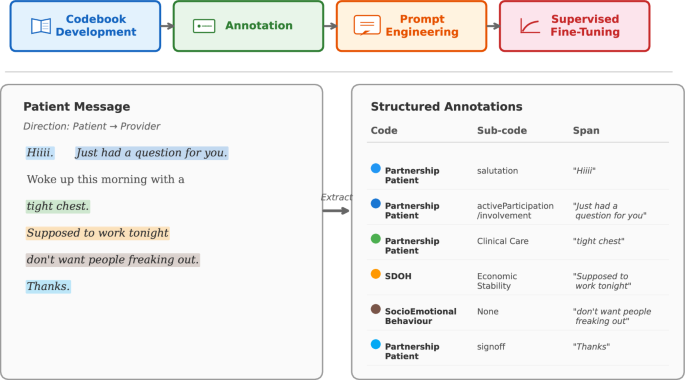Click the 'Extract' label between panels
This screenshot has height=380, width=685.
[x=336, y=197]
